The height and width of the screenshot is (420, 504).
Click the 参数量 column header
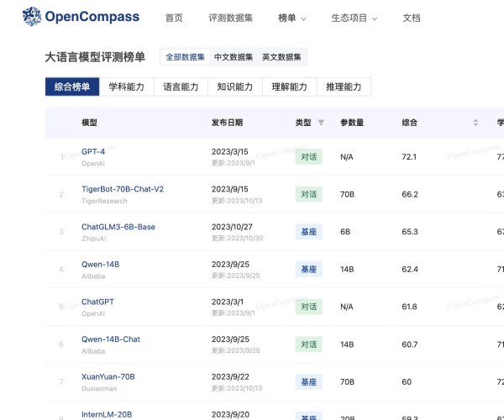[x=352, y=123]
